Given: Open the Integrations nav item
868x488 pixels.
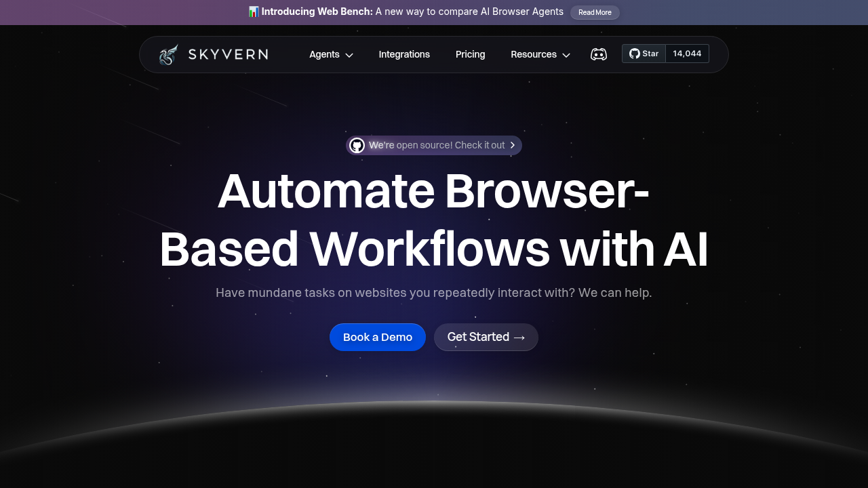Looking at the screenshot, I should (404, 54).
